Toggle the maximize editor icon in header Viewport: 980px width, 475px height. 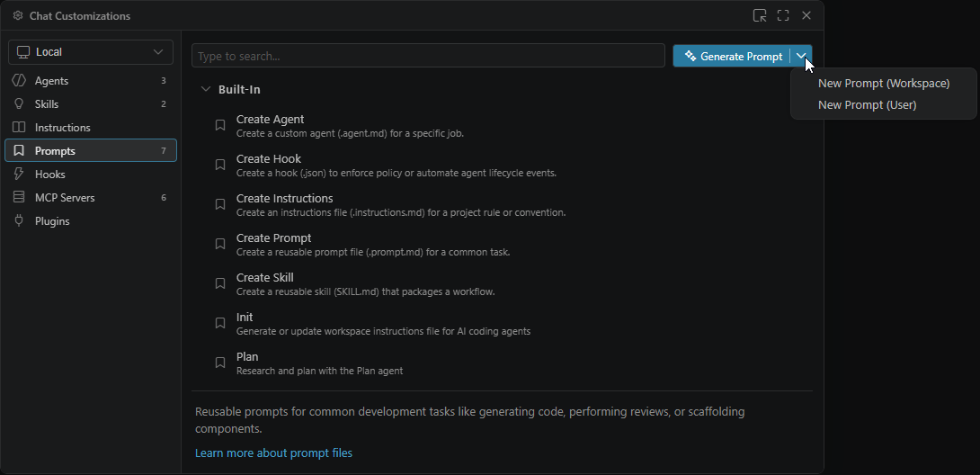coord(783,15)
